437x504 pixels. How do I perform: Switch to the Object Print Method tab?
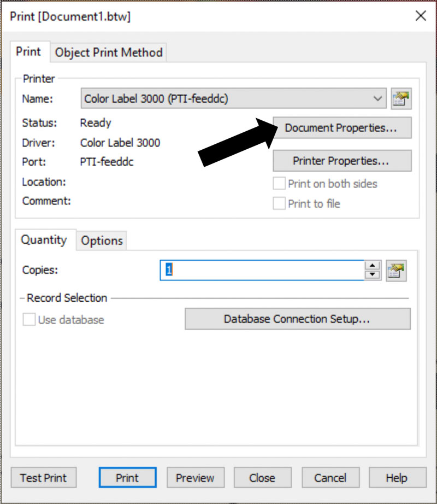tap(109, 52)
